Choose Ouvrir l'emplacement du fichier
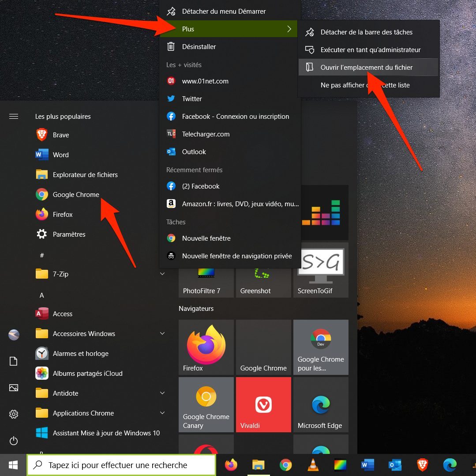The image size is (476, 476). 368,68
